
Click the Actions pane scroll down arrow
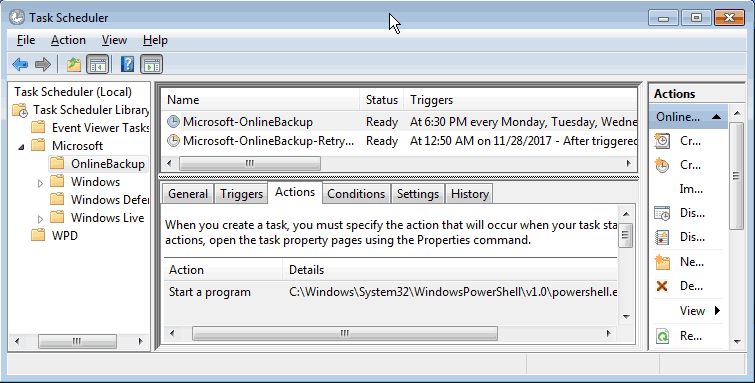point(737,342)
